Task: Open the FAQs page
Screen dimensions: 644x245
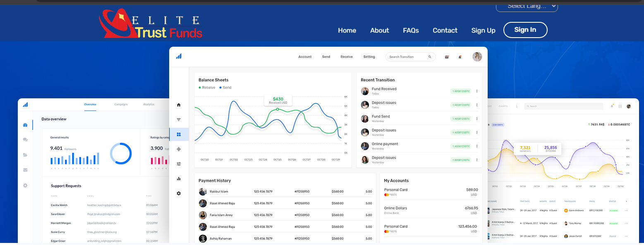Action: tap(411, 30)
